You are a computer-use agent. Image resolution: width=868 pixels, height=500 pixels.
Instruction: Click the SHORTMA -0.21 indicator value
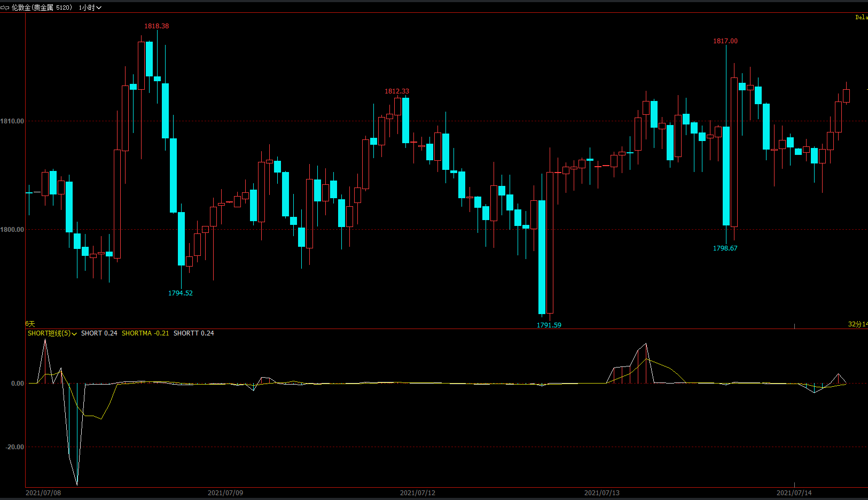click(145, 333)
